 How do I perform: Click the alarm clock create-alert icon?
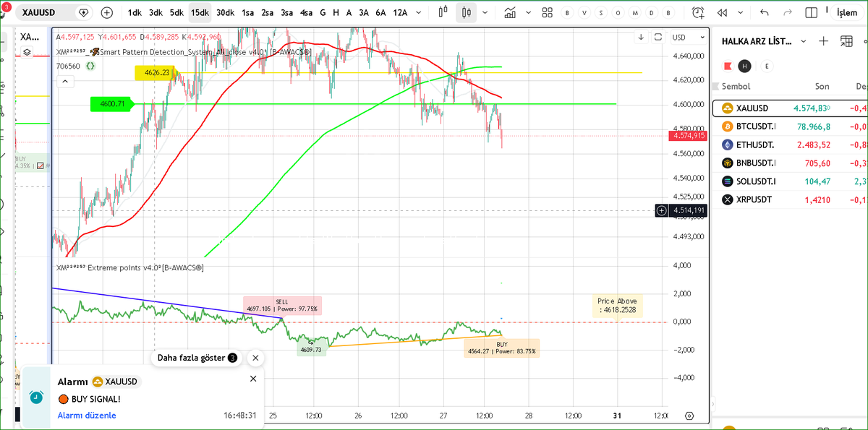(698, 12)
